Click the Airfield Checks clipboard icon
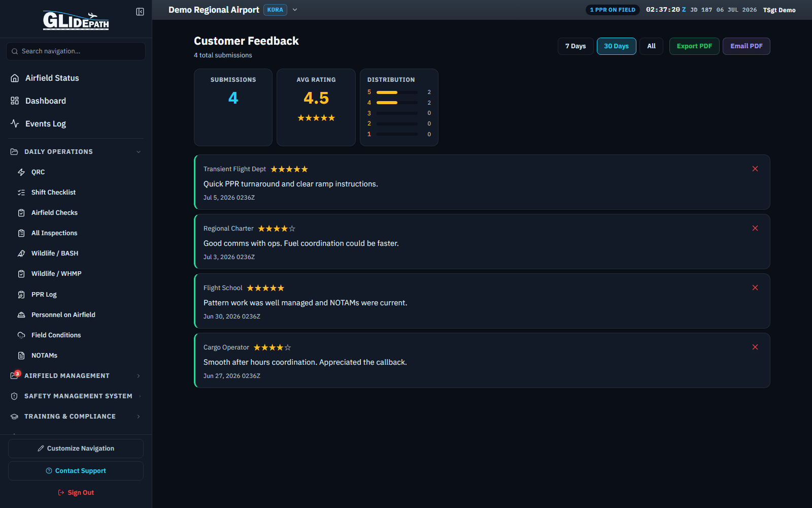 21,213
